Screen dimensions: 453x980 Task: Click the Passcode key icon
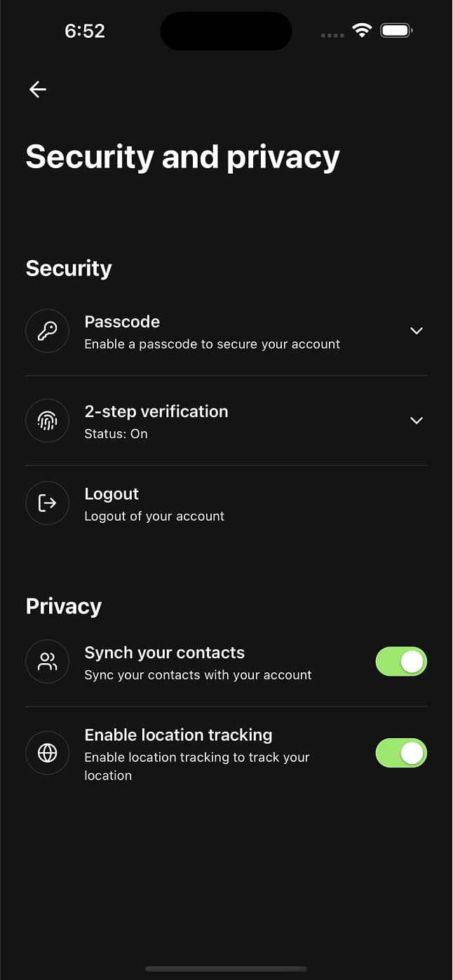[47, 330]
